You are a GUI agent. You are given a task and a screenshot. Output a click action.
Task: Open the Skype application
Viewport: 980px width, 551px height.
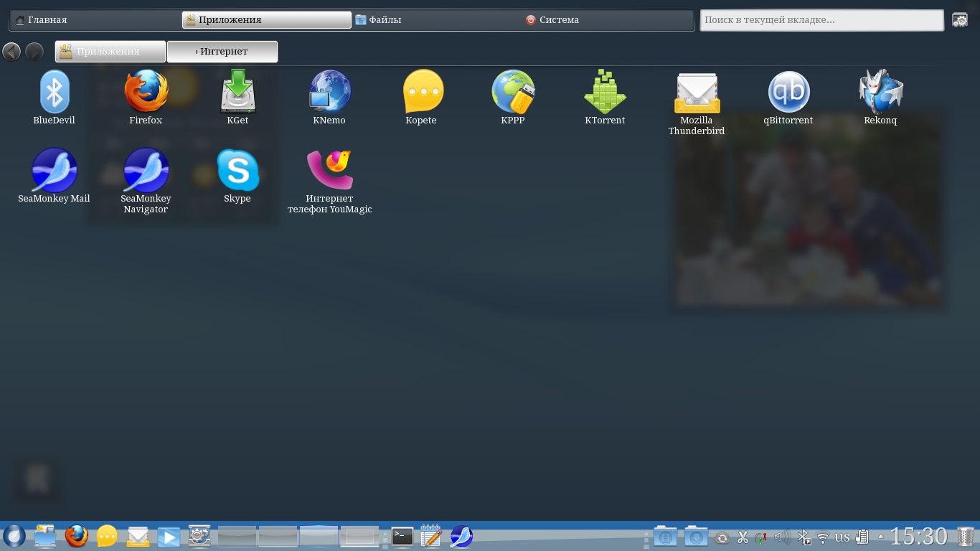click(237, 176)
